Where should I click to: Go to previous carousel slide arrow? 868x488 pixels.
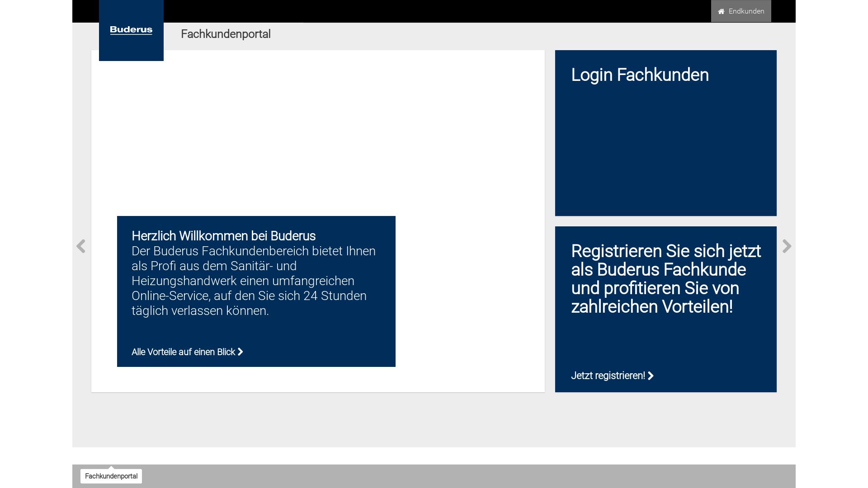tap(81, 246)
